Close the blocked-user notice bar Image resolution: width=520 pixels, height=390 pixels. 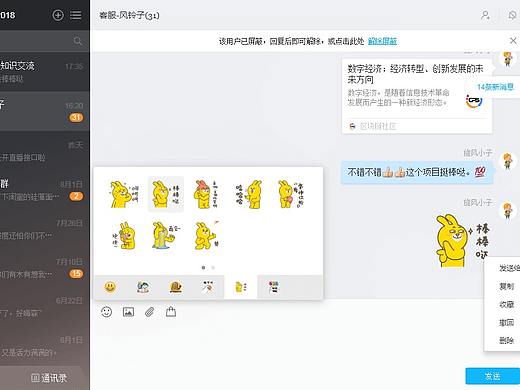513,41
